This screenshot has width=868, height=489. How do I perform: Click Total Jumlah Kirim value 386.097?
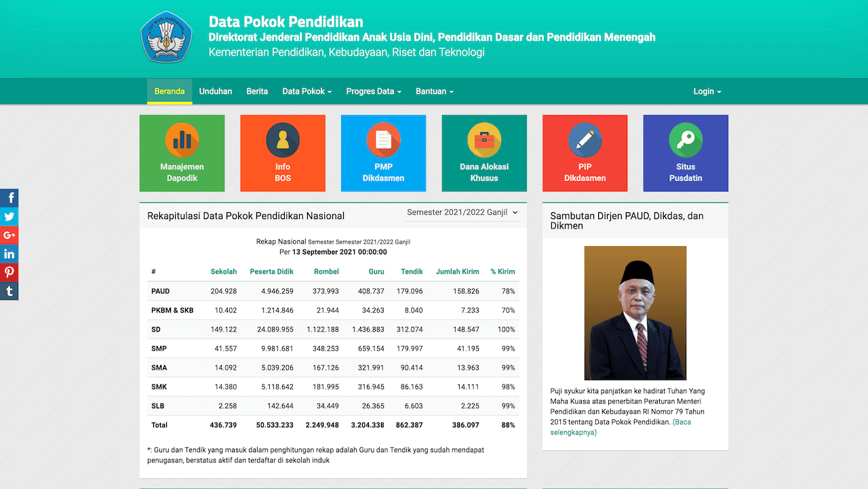(x=465, y=425)
